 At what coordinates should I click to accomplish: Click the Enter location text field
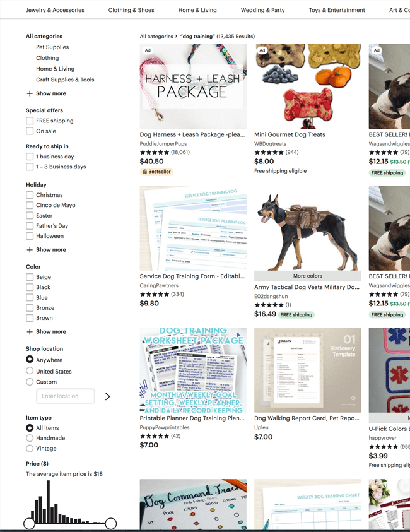coord(66,396)
